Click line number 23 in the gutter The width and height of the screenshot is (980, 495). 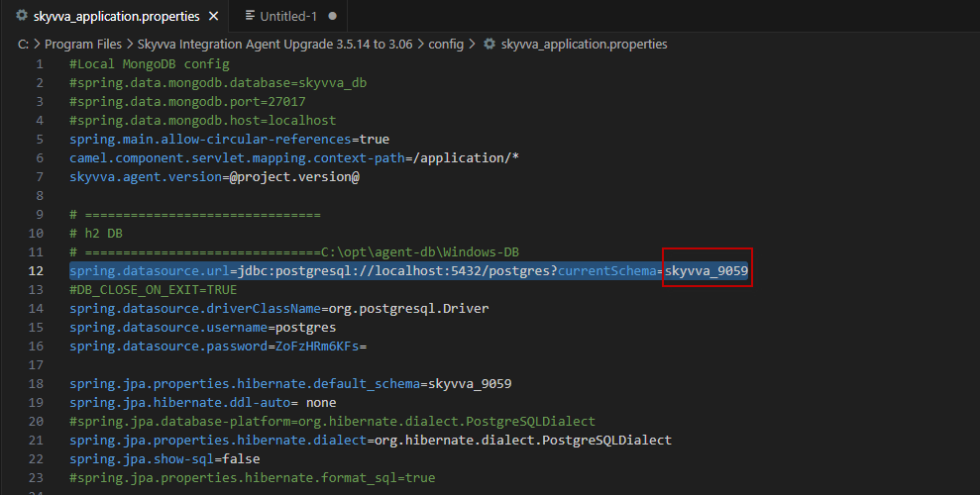click(36, 478)
